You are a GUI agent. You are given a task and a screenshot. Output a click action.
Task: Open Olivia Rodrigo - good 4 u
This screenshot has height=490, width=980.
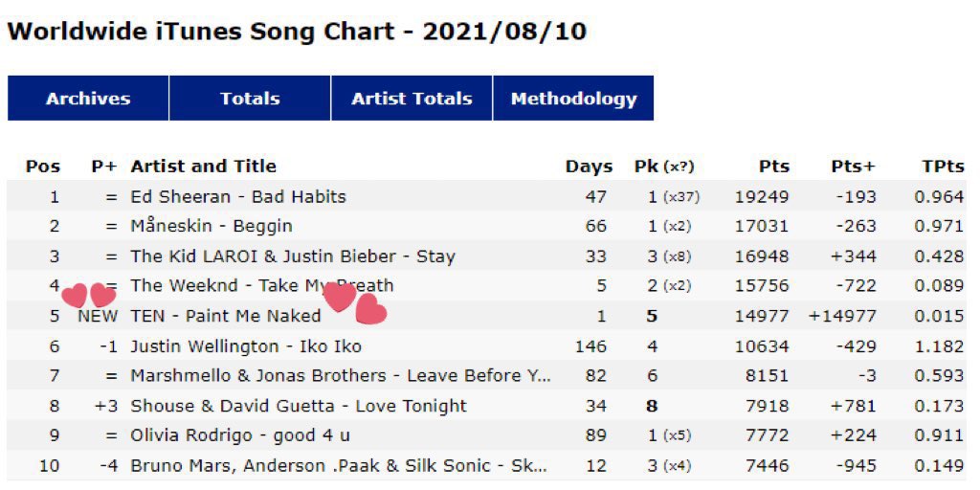point(240,435)
